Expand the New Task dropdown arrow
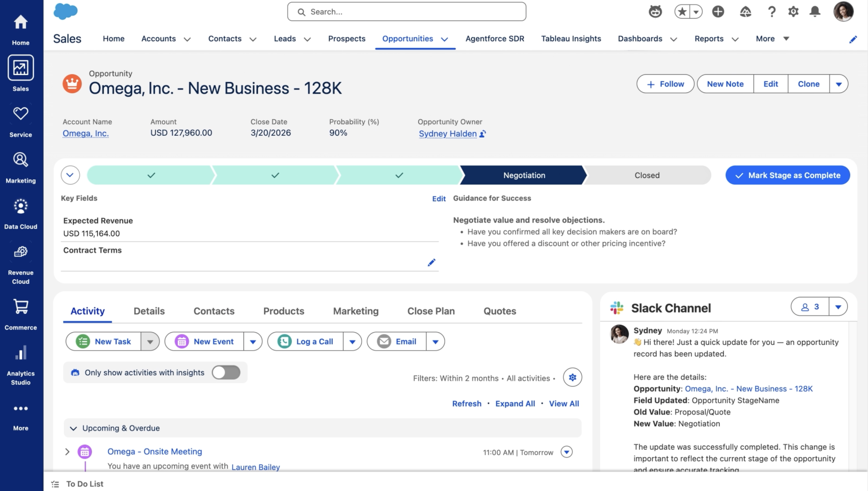868x491 pixels. pyautogui.click(x=150, y=341)
